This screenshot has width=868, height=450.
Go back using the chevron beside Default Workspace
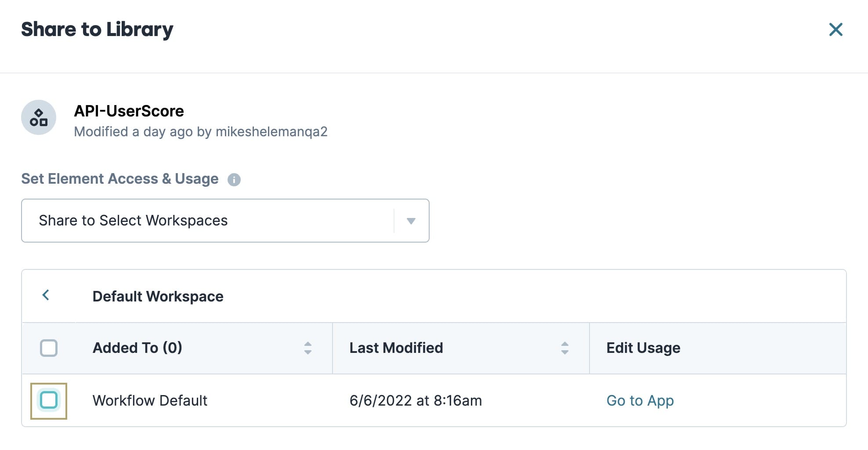pos(46,295)
